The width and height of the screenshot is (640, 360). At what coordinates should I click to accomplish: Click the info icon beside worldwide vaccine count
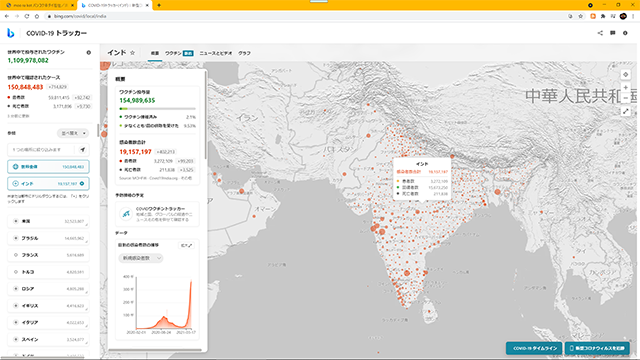pyautogui.click(x=89, y=53)
